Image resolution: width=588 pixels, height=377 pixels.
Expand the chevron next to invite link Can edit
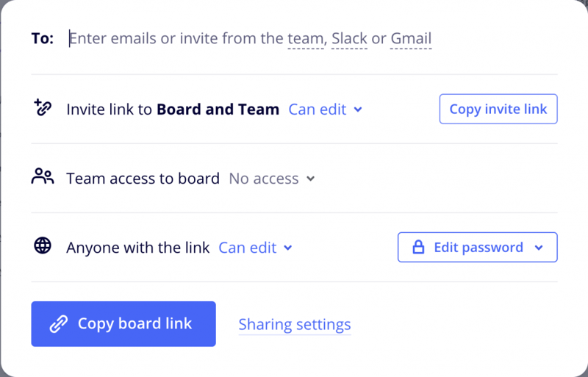358,109
